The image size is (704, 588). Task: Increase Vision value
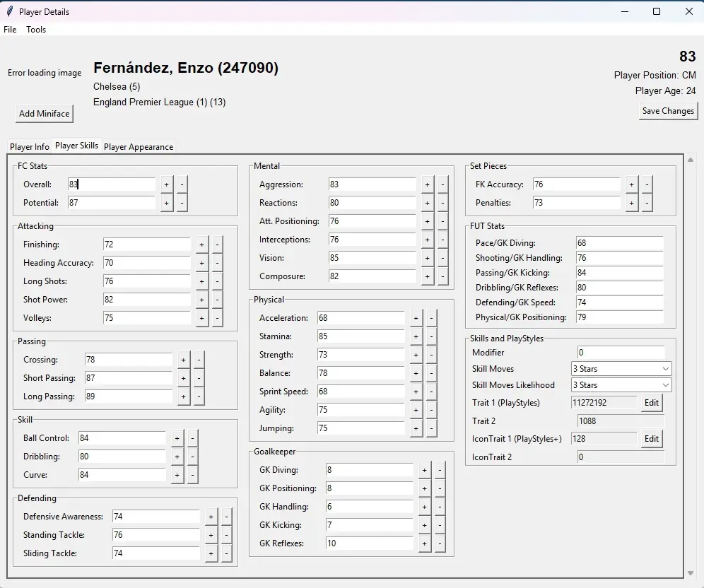427,258
